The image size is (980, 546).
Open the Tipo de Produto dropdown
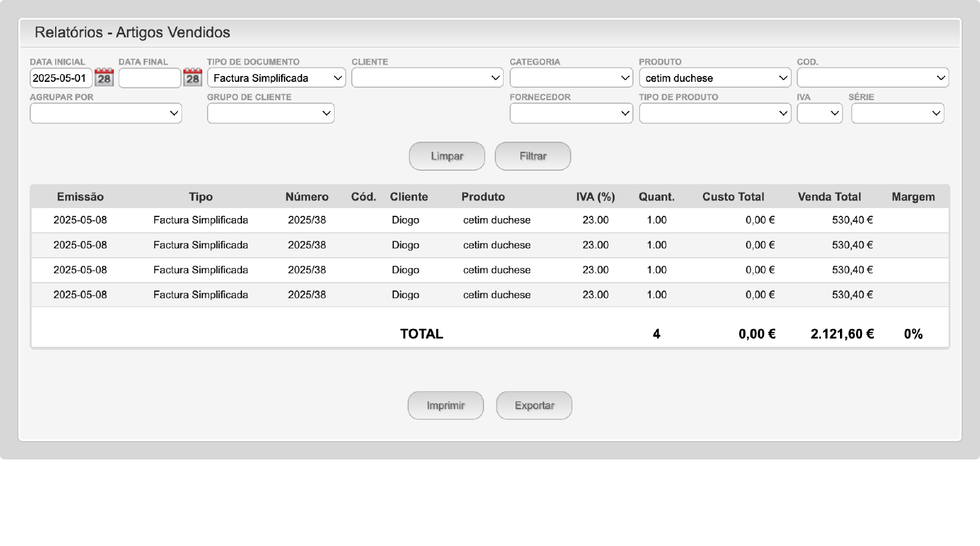coord(715,113)
